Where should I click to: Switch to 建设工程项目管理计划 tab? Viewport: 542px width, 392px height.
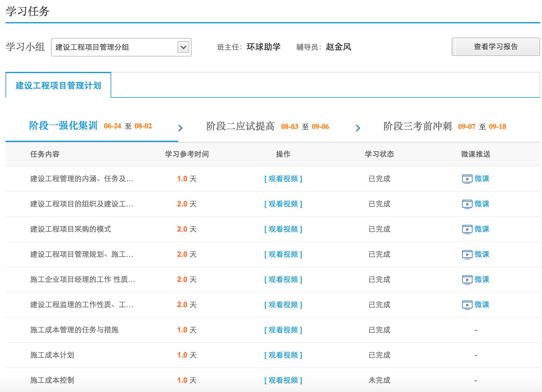[58, 85]
